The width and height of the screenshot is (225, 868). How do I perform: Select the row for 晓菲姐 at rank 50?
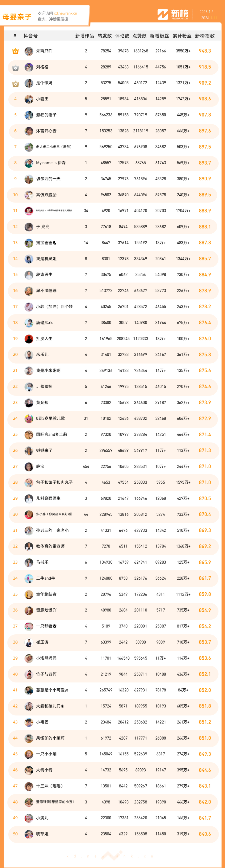click(113, 834)
